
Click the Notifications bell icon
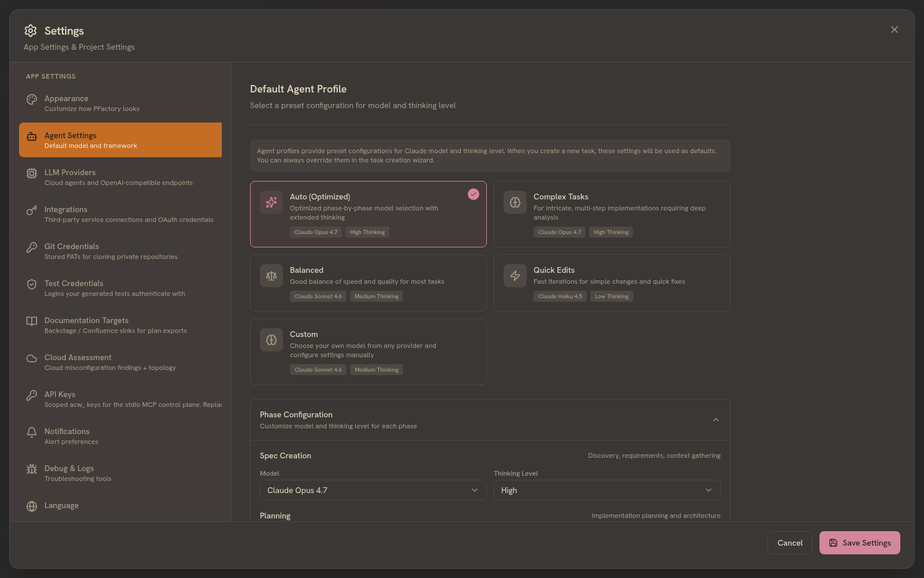(32, 432)
